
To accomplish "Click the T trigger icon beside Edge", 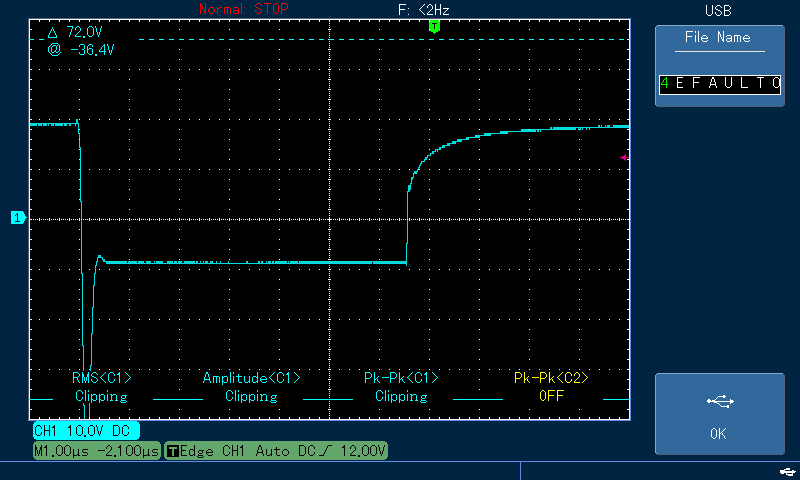I will coord(173,451).
